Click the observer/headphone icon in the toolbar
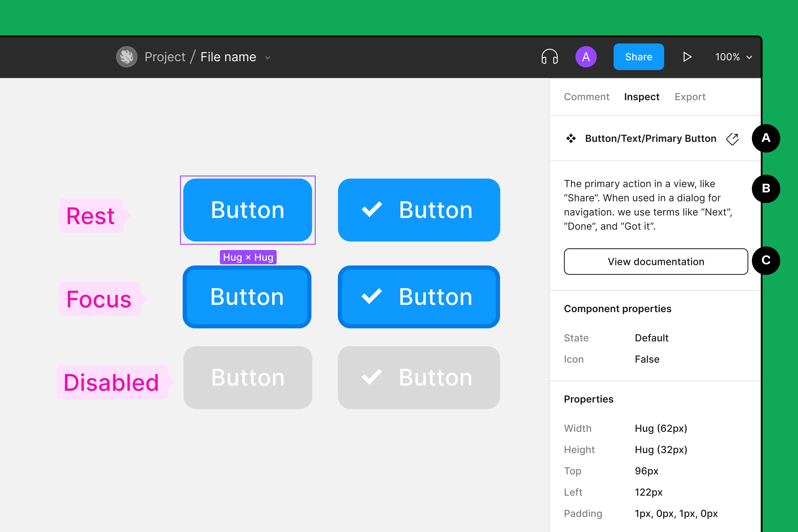 pyautogui.click(x=551, y=57)
